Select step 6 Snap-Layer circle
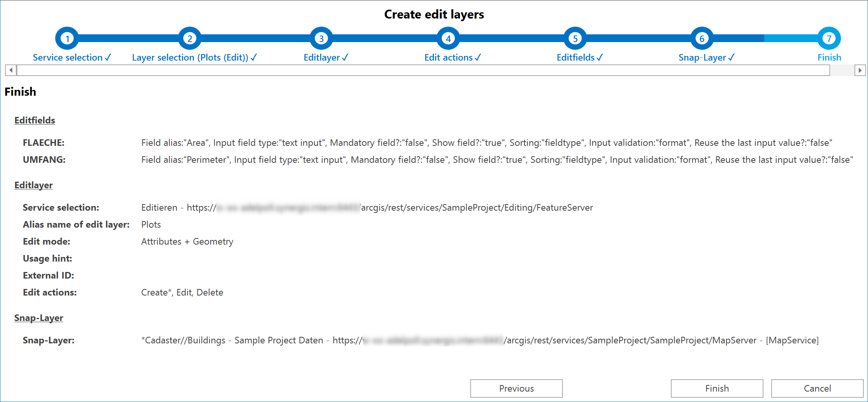Viewport: 868px width, 402px height. click(702, 38)
